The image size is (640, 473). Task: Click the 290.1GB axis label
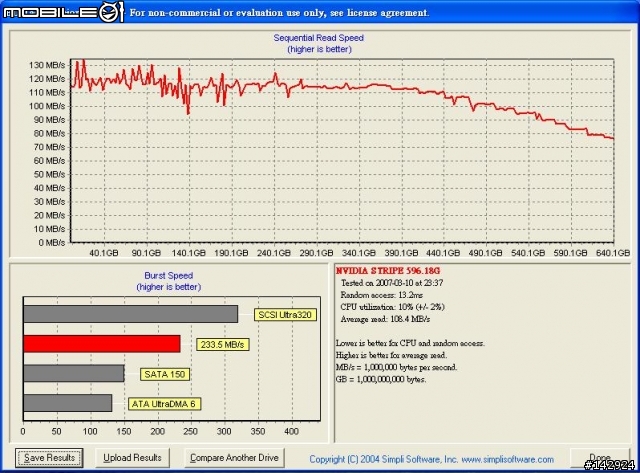coord(316,253)
